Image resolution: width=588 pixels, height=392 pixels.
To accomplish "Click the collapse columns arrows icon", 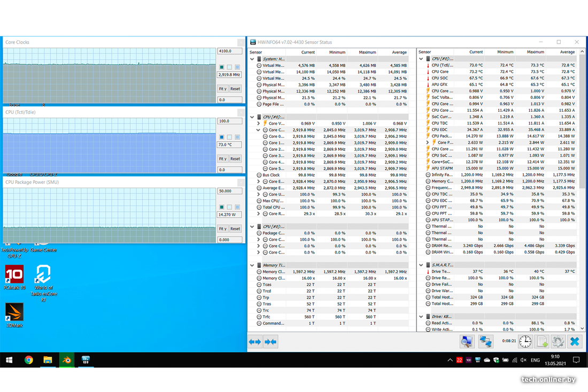I will pyautogui.click(x=270, y=342).
